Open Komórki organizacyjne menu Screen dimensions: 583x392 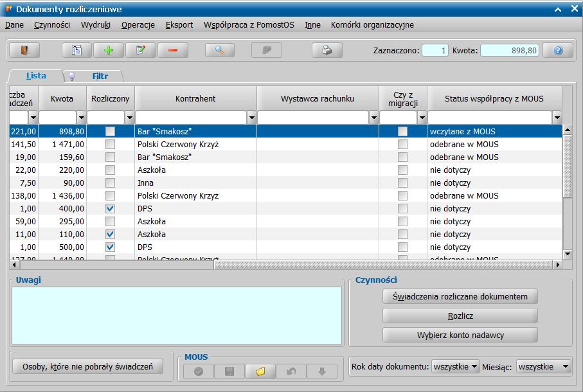pyautogui.click(x=372, y=25)
